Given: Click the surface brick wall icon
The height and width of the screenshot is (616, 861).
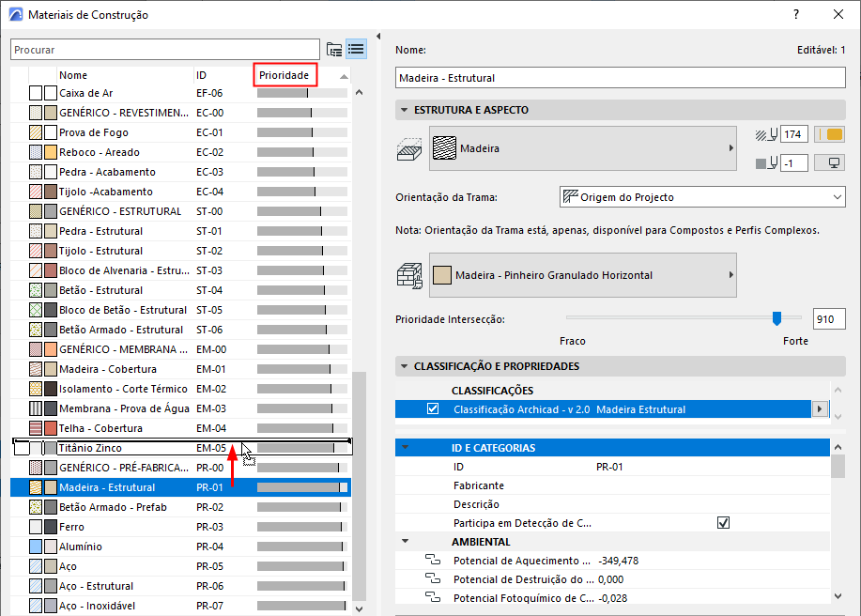Looking at the screenshot, I should pos(409,276).
